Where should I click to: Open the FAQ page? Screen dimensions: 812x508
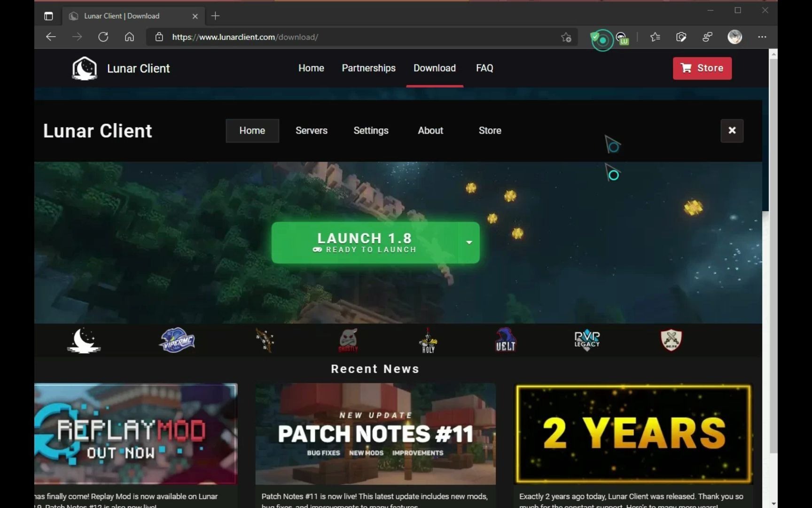484,68
